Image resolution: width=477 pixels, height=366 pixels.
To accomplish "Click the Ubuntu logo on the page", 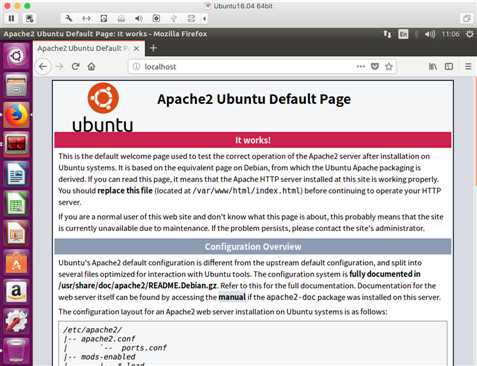I will 103,107.
